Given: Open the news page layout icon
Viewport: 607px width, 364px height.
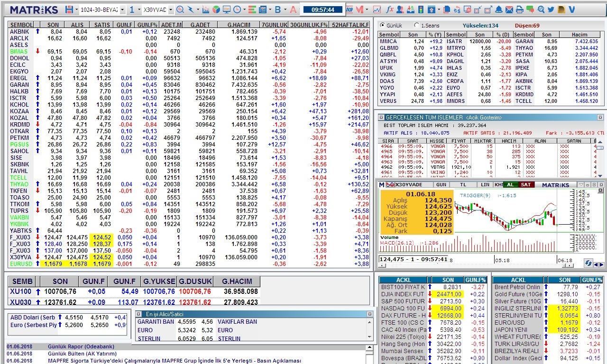Looking at the screenshot, I should pos(262,9).
